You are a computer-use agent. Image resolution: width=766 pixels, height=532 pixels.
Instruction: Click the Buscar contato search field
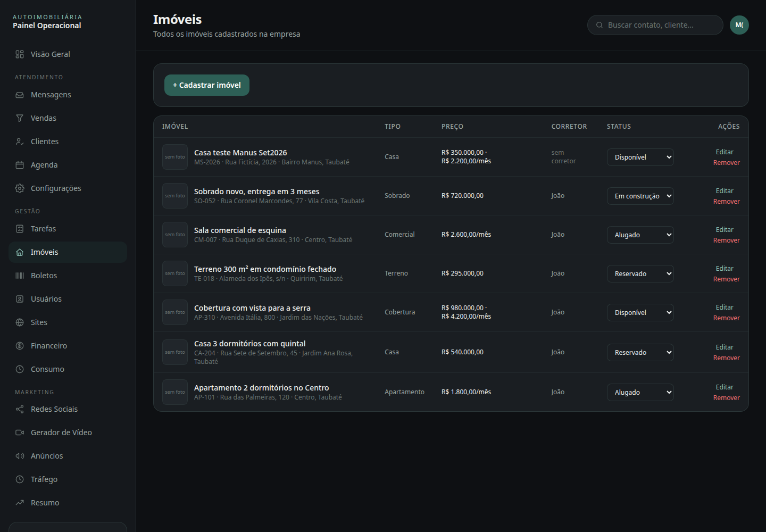655,25
